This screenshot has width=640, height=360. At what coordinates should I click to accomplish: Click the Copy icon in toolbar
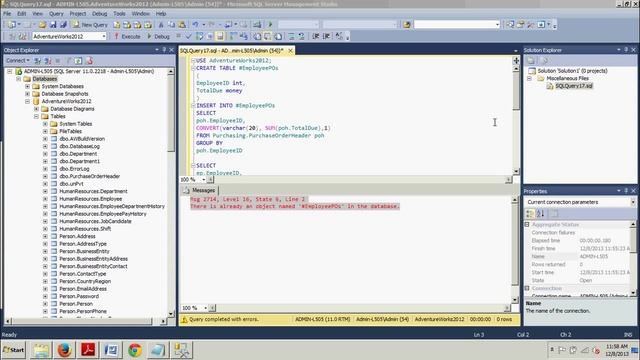pos(171,25)
